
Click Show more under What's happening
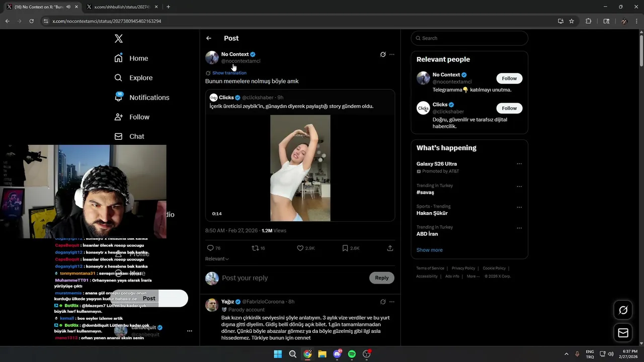coord(430,250)
